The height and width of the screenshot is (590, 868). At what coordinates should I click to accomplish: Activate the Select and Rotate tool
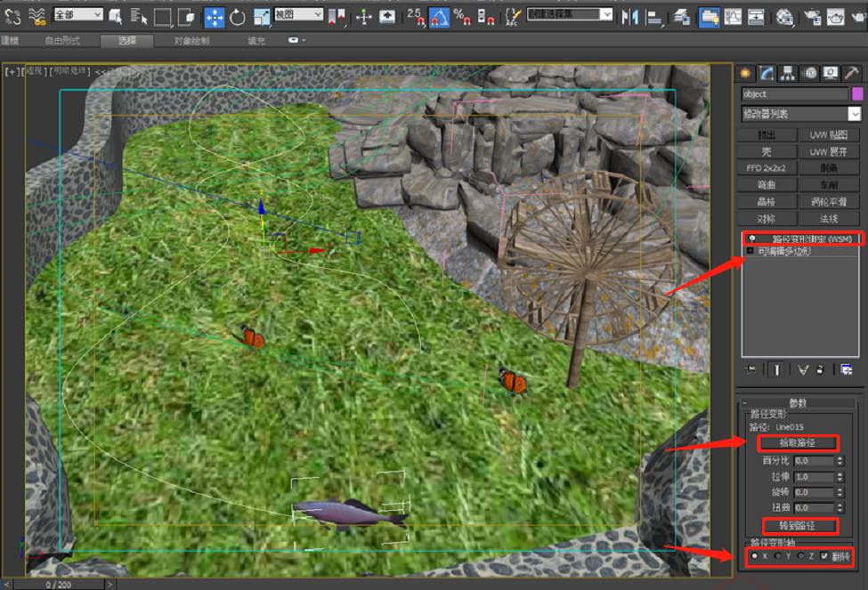click(x=238, y=17)
